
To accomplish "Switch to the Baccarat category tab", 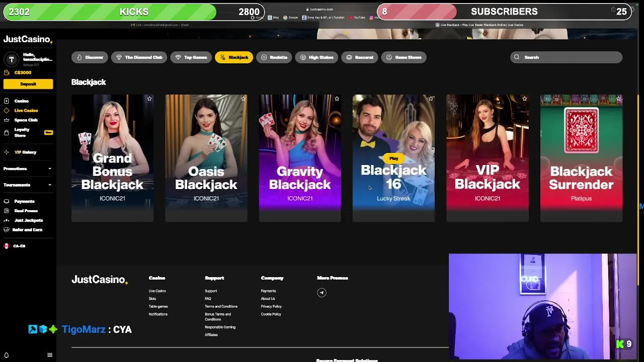I will (360, 57).
